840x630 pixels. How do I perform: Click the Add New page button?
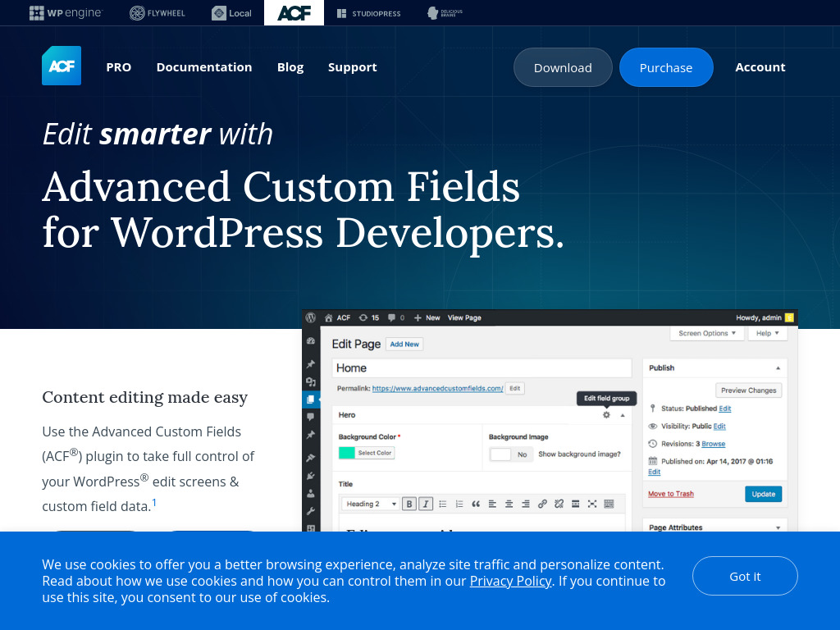coord(404,344)
